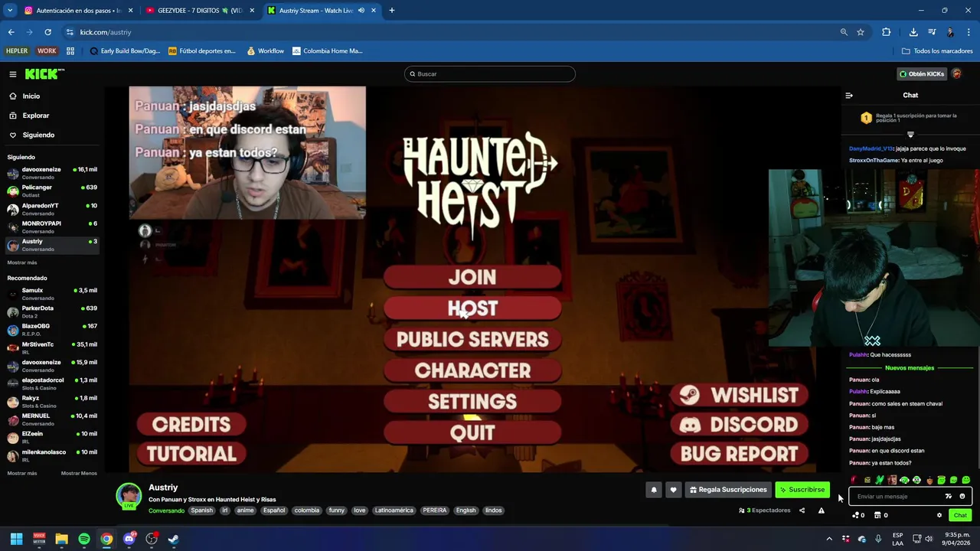980x551 pixels.
Task: Open milenkanolasco recommended channel
Action: click(x=52, y=455)
